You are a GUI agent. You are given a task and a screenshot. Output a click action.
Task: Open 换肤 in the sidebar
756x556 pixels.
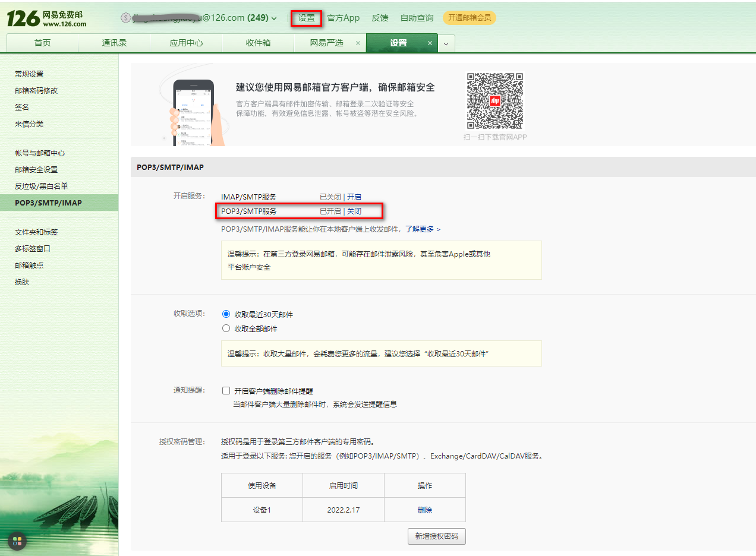click(22, 282)
